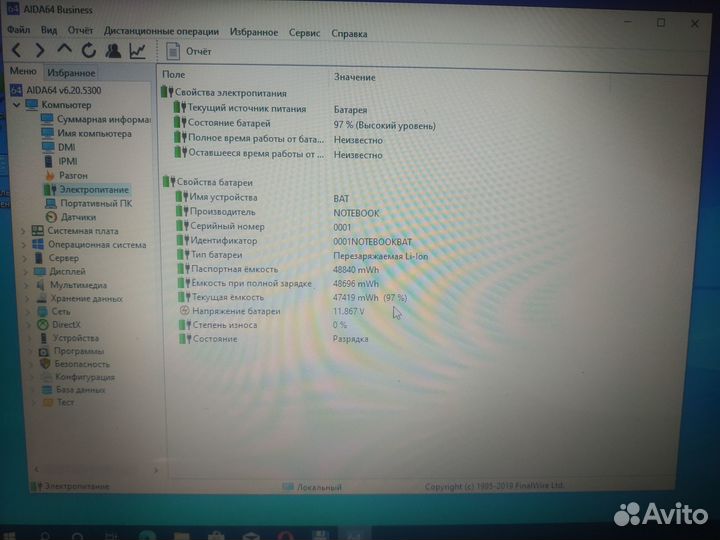Select the Тип батареи row
Viewport: 720px width, 540px height.
pos(302,255)
